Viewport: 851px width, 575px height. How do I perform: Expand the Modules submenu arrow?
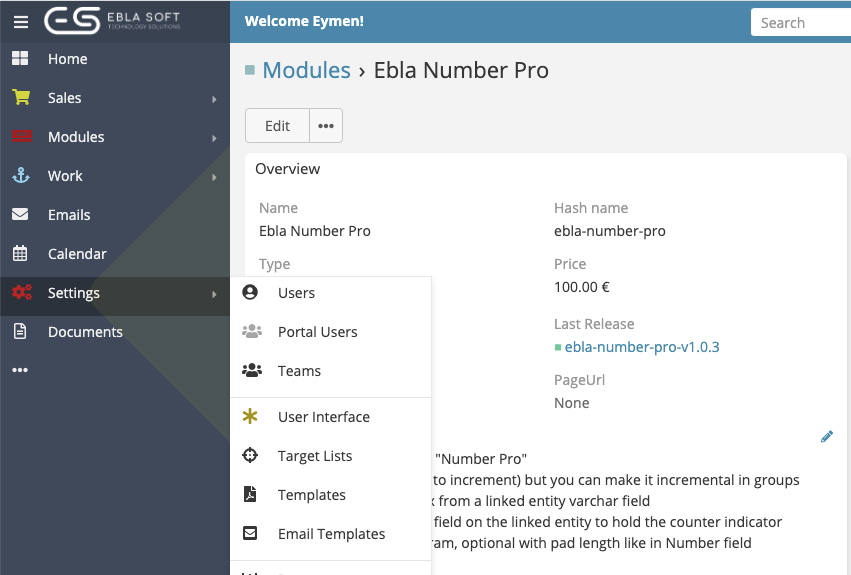tap(214, 138)
